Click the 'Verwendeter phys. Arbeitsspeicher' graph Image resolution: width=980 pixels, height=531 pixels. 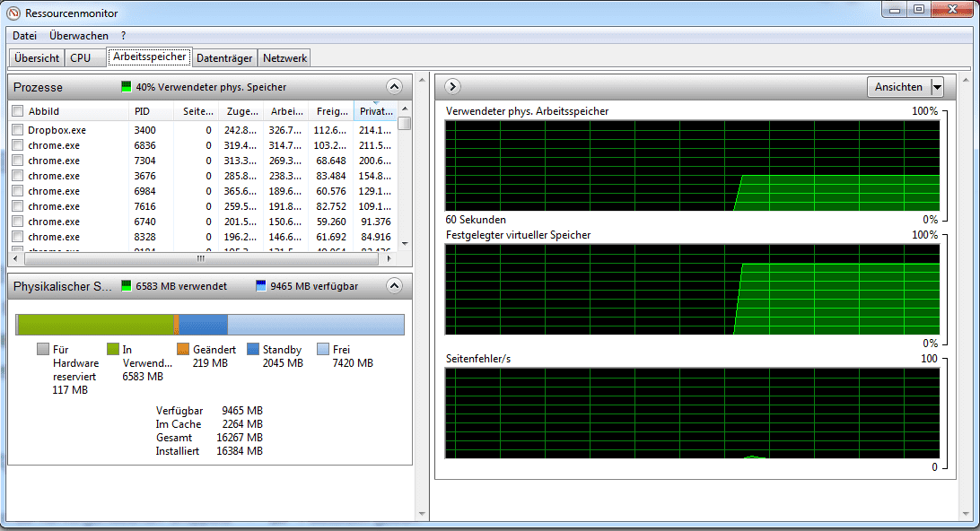click(x=692, y=166)
